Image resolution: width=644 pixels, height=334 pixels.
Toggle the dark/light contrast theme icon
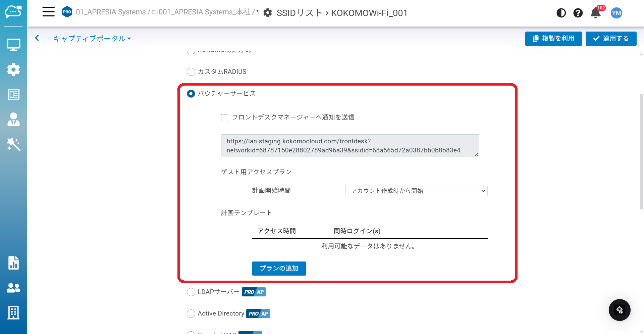561,13
